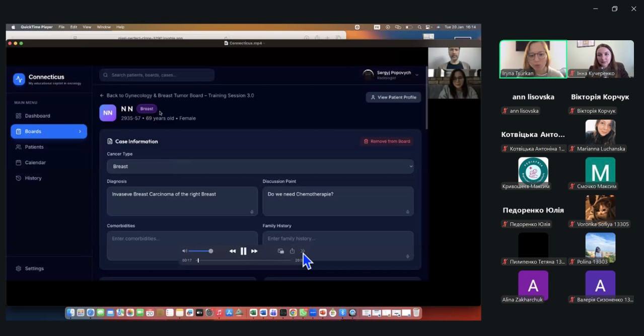Viewport: 644px width, 336px height.
Task: Click the playhead on the video timeline
Action: coord(198,261)
